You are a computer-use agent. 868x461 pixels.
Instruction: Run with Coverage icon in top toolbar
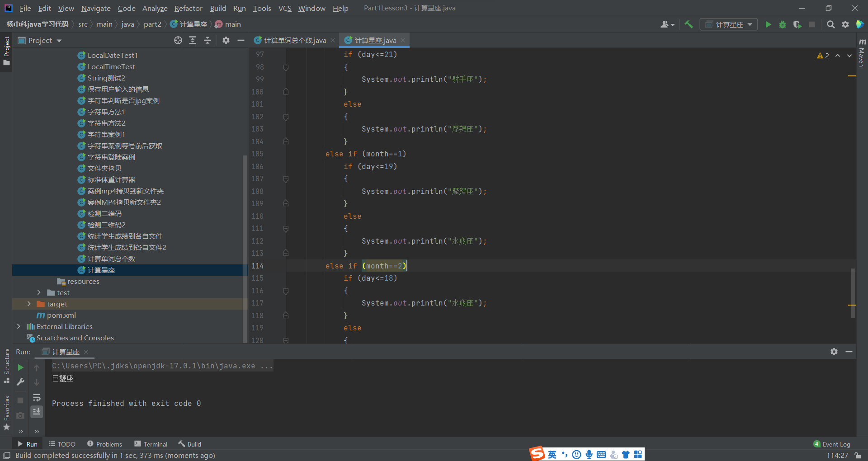point(797,24)
